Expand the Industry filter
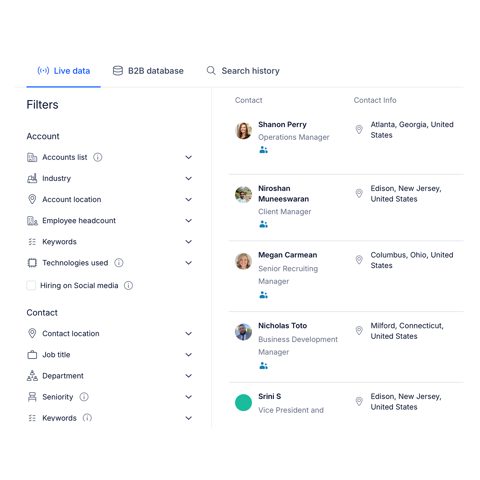This screenshot has width=480, height=480. [x=189, y=178]
